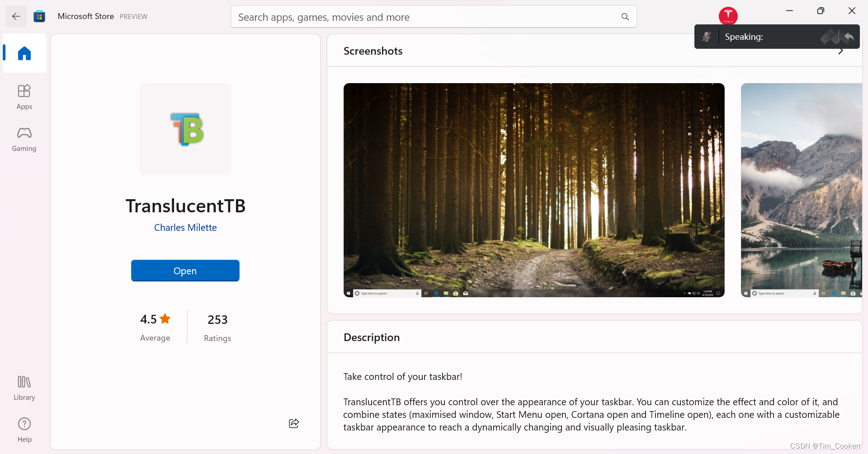Viewport: 868px width, 454px height.
Task: Click the TranslucentTB app title
Action: click(x=185, y=206)
